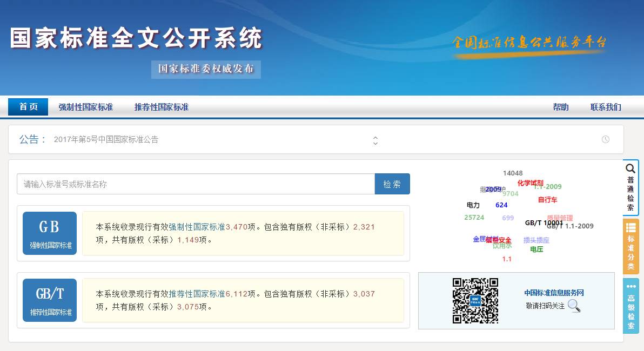Click the standard number or name search field
Screen dimensions: 644x351
[196, 184]
